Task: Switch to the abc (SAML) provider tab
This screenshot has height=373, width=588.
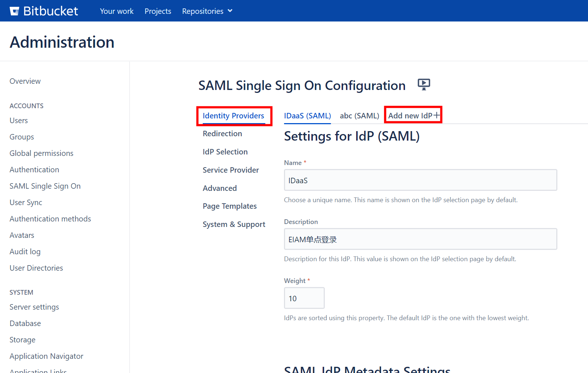Action: (x=359, y=116)
